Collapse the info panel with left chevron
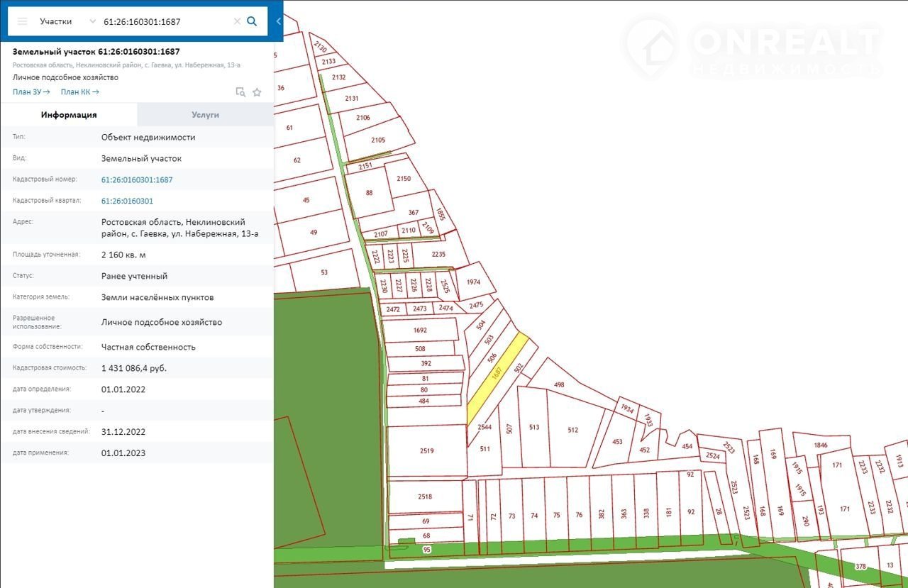 pyautogui.click(x=278, y=21)
